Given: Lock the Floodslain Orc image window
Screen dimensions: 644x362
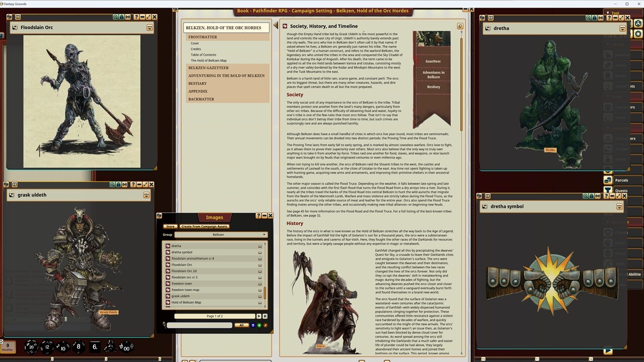Looking at the screenshot, I should (x=121, y=17).
